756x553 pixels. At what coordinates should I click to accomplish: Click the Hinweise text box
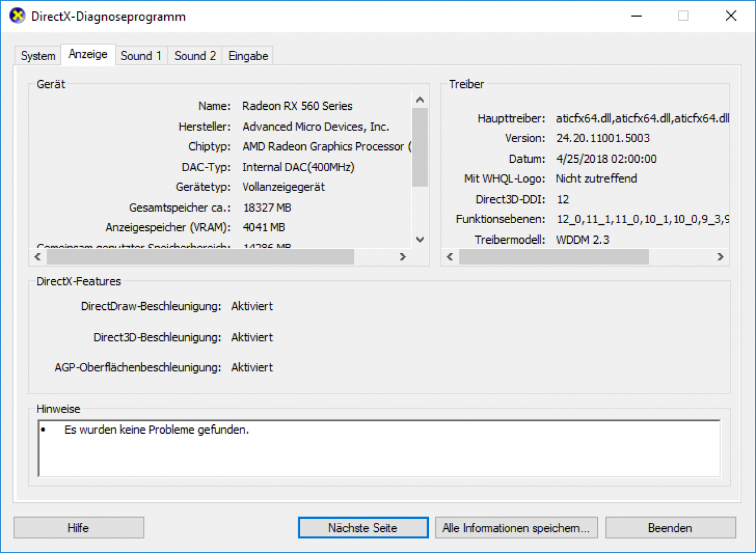point(379,449)
